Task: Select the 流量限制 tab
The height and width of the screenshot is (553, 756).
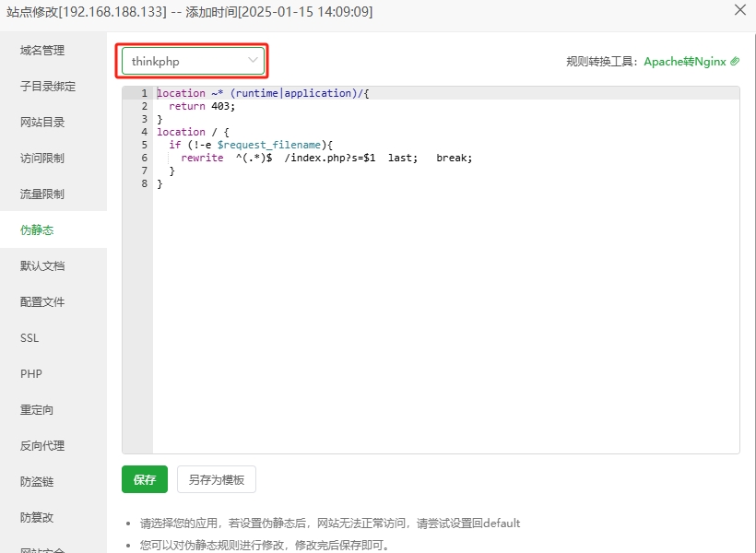Action: coord(42,194)
